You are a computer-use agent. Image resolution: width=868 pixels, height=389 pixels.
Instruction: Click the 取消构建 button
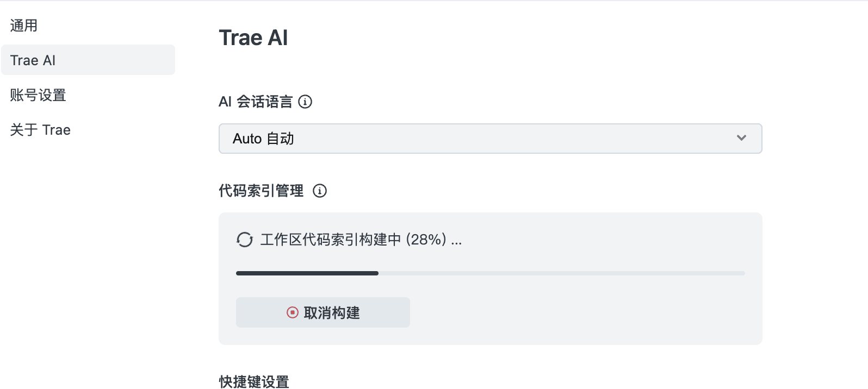[323, 312]
